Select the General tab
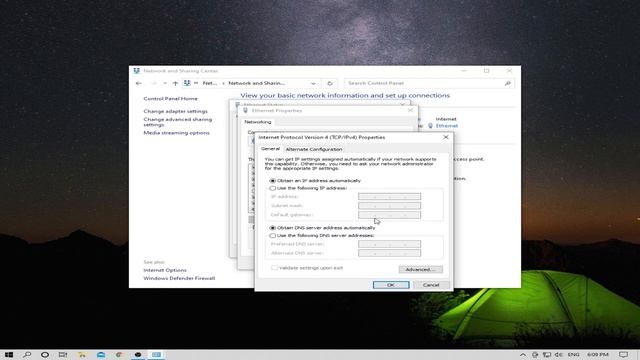 point(270,149)
